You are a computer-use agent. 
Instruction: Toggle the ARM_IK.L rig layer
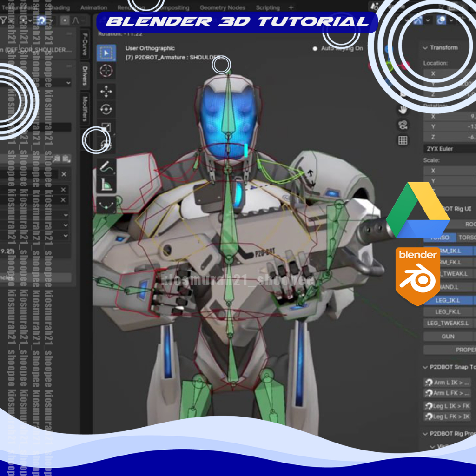click(450, 251)
